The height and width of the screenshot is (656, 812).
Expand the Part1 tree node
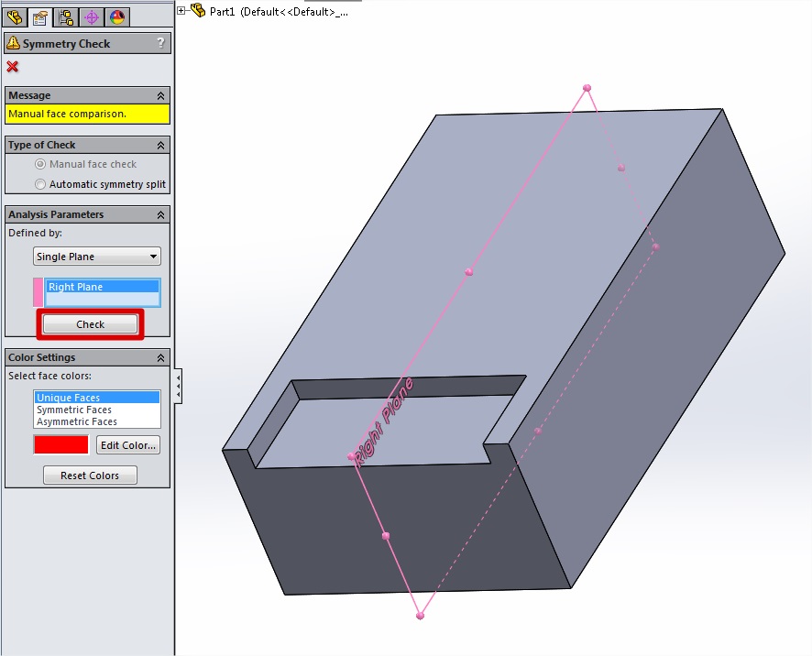point(181,11)
